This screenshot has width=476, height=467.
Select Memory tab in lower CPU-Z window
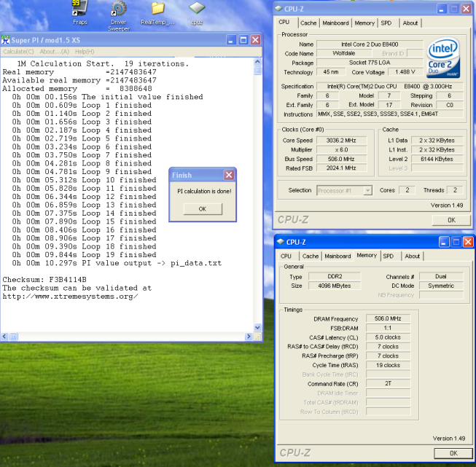(367, 255)
